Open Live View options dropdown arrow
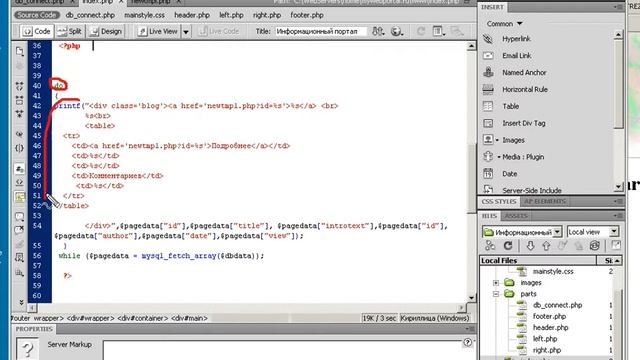640x360 pixels. click(x=186, y=31)
